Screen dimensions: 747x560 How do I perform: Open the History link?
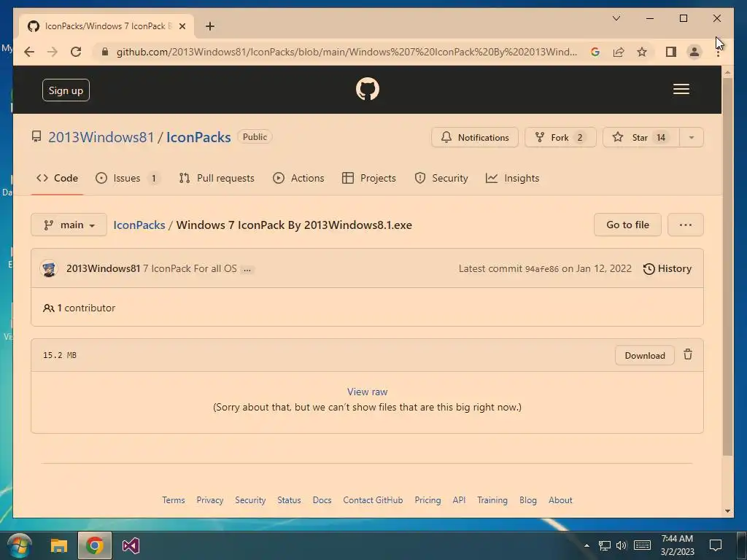[x=667, y=268]
